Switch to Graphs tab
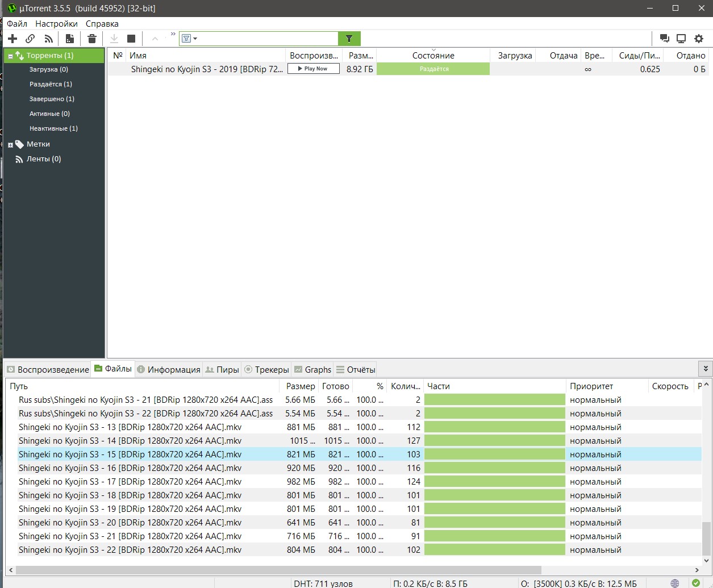Viewport: 713px width, 588px height. [312, 369]
